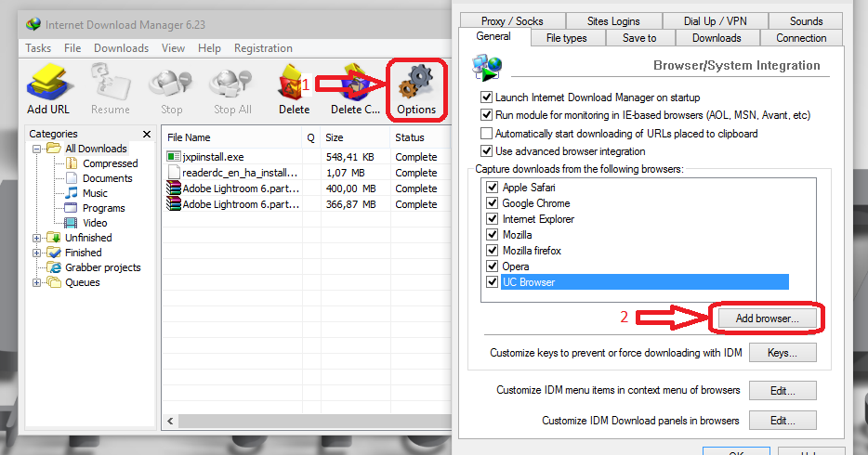Expand the Queues tree node

(x=36, y=283)
